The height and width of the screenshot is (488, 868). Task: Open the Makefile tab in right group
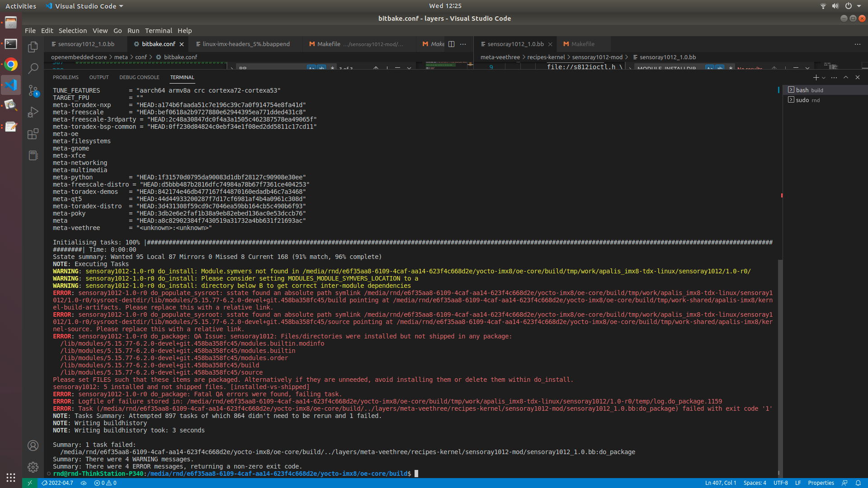pyautogui.click(x=583, y=44)
